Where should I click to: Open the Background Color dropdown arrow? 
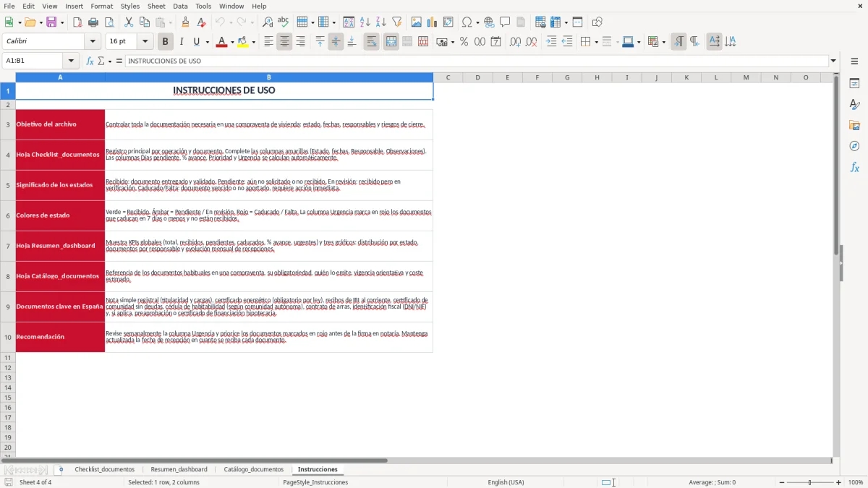coord(253,42)
